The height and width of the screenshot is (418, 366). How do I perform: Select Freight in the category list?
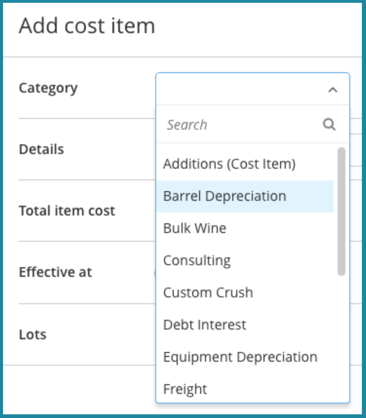coord(245,389)
